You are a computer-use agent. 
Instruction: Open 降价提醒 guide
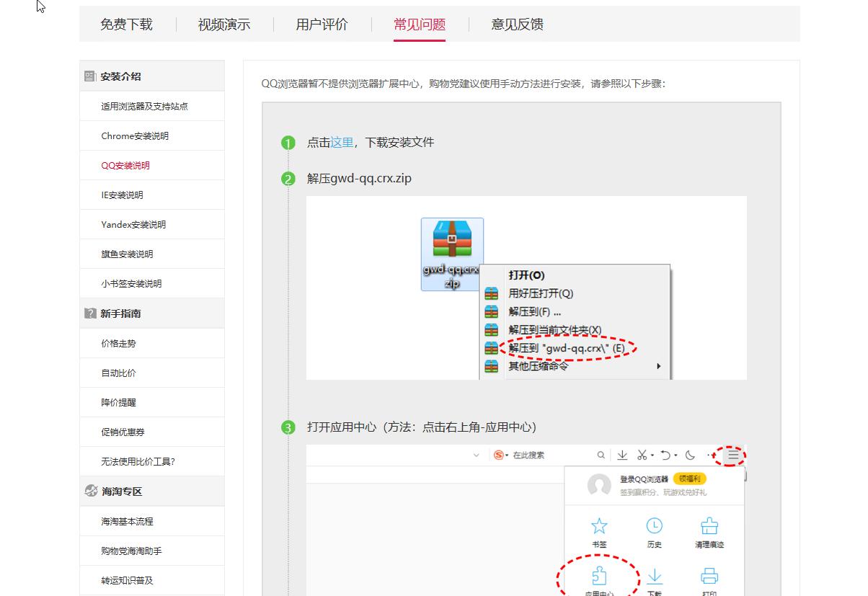click(118, 402)
